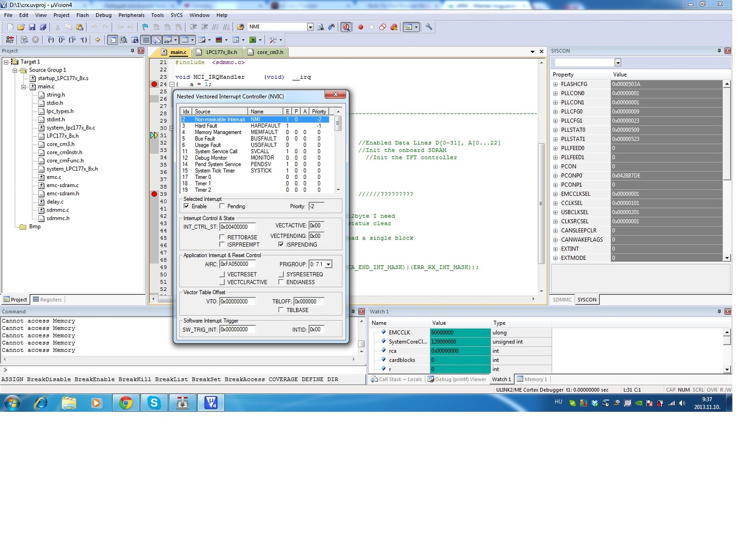Image resolution: width=747 pixels, height=560 pixels.
Task: Toggle the Command Window toolbar icon
Action: 113,40
